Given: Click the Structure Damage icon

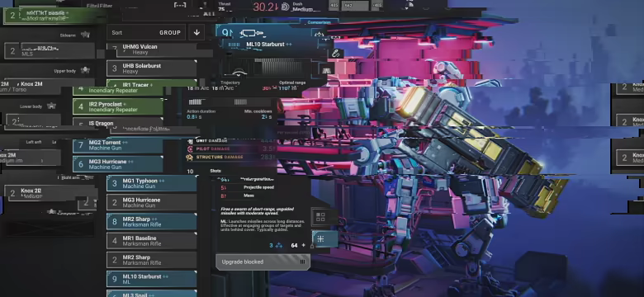Looking at the screenshot, I should (x=190, y=157).
